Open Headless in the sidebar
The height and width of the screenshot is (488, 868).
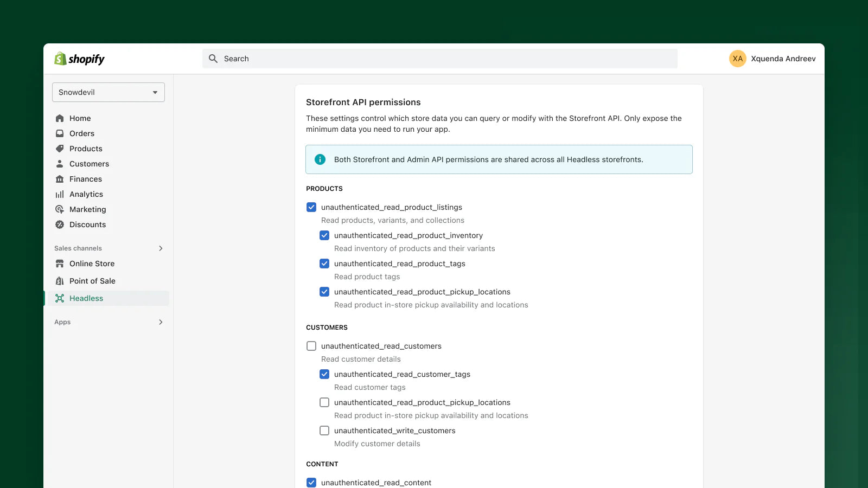(x=86, y=298)
